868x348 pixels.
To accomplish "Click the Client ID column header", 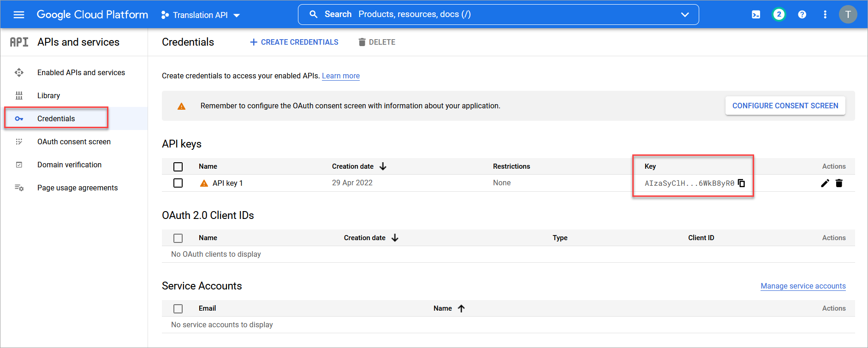I will tap(701, 238).
